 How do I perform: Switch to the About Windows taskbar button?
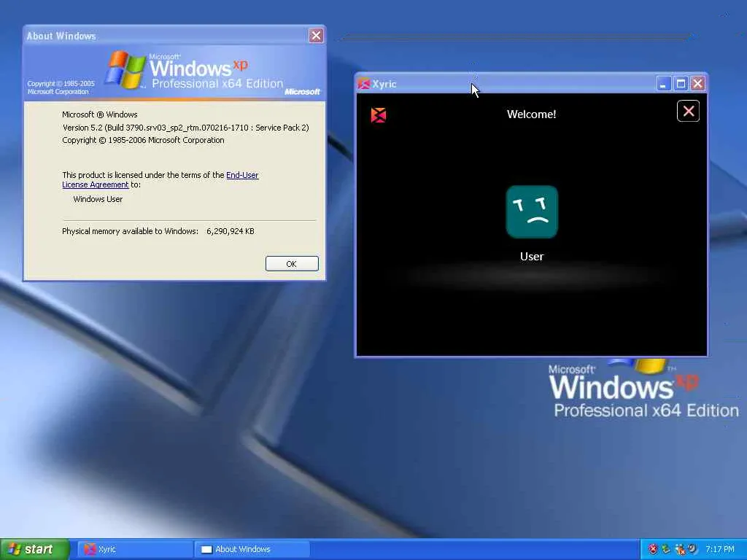pyautogui.click(x=252, y=549)
